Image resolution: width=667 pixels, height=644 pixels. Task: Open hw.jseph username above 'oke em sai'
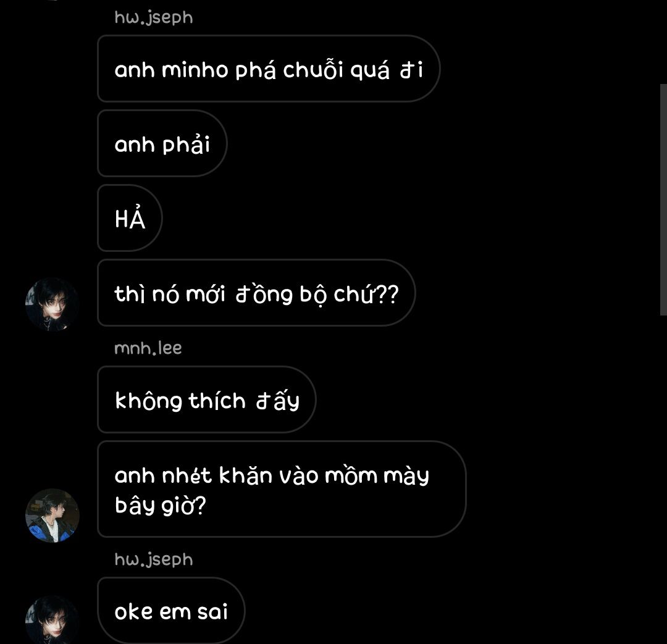154,559
